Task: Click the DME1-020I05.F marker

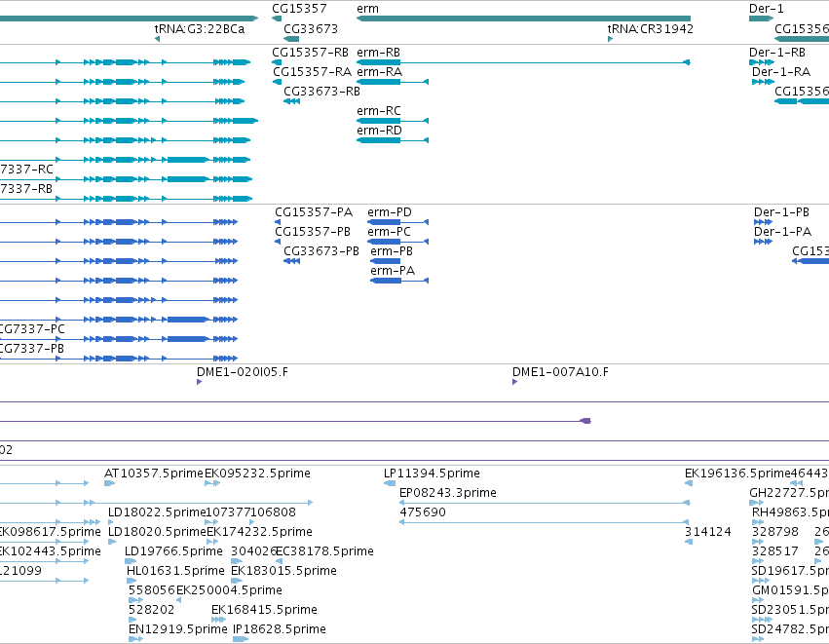Action: pos(200,382)
